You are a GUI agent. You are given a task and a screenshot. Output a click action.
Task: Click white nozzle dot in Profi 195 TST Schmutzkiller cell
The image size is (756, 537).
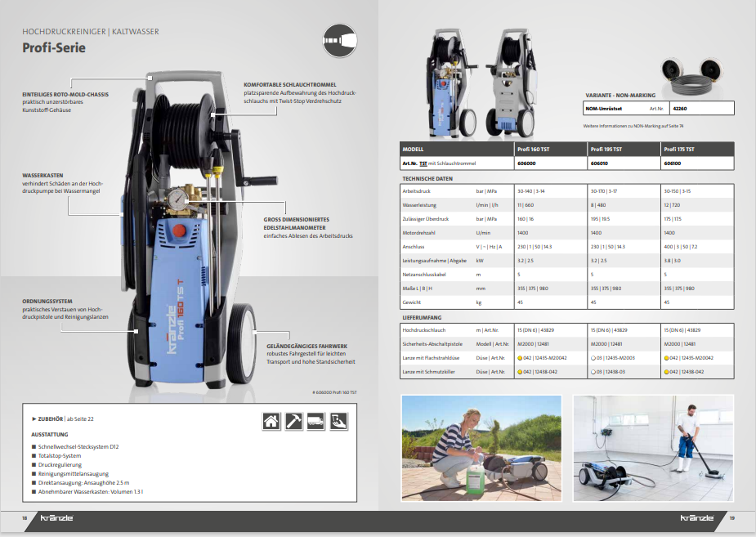593,372
